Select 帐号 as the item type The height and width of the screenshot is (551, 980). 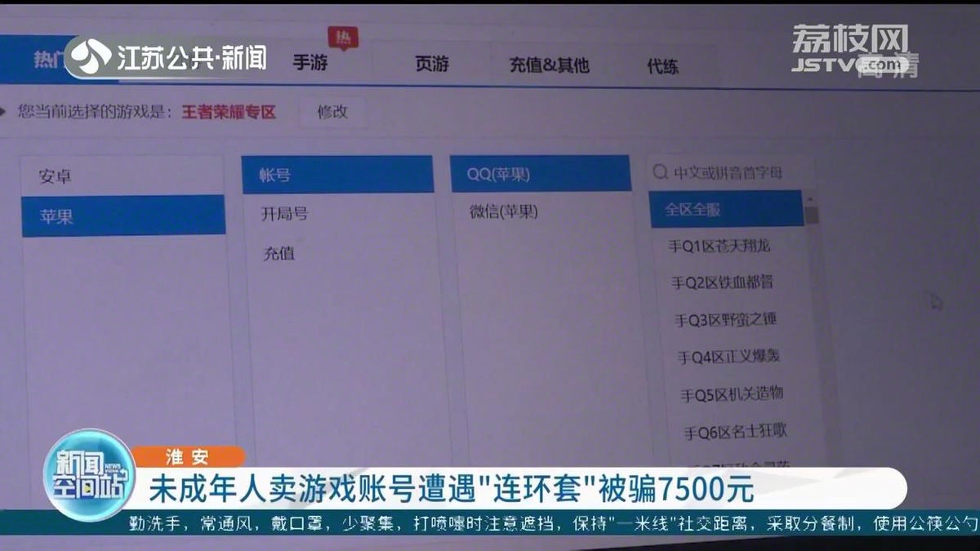pos(337,175)
